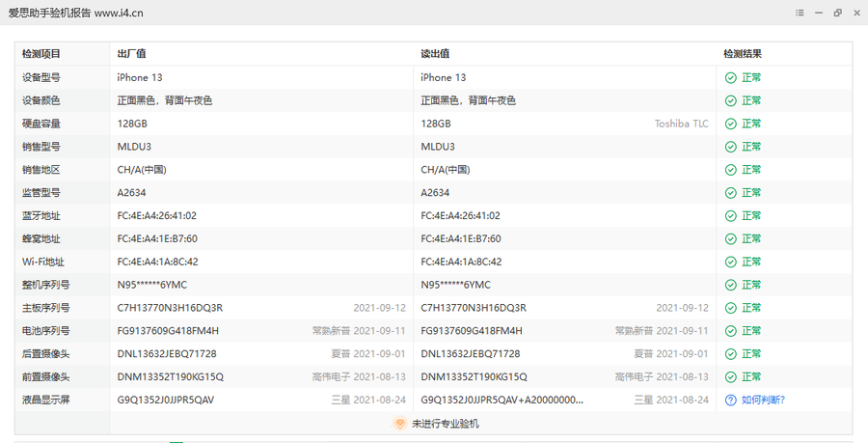
Task: Click the green check icon in 主板序列号 row
Action: [x=731, y=308]
